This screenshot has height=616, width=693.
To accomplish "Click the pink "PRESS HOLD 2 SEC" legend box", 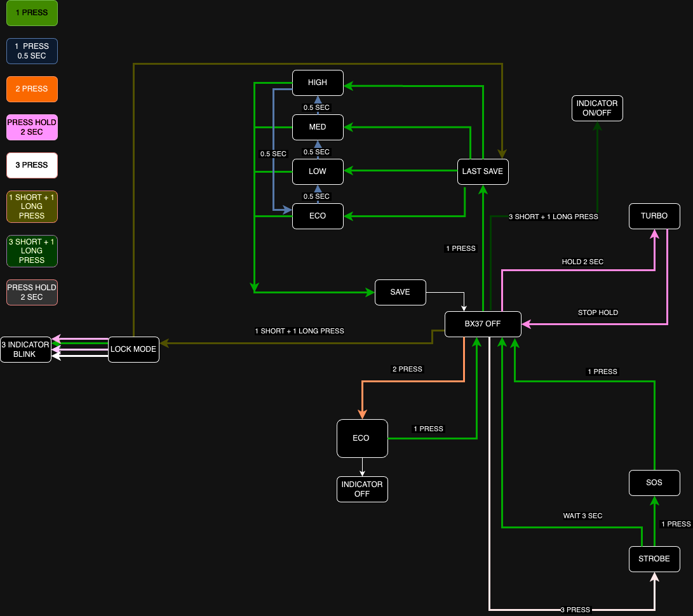I will click(32, 127).
